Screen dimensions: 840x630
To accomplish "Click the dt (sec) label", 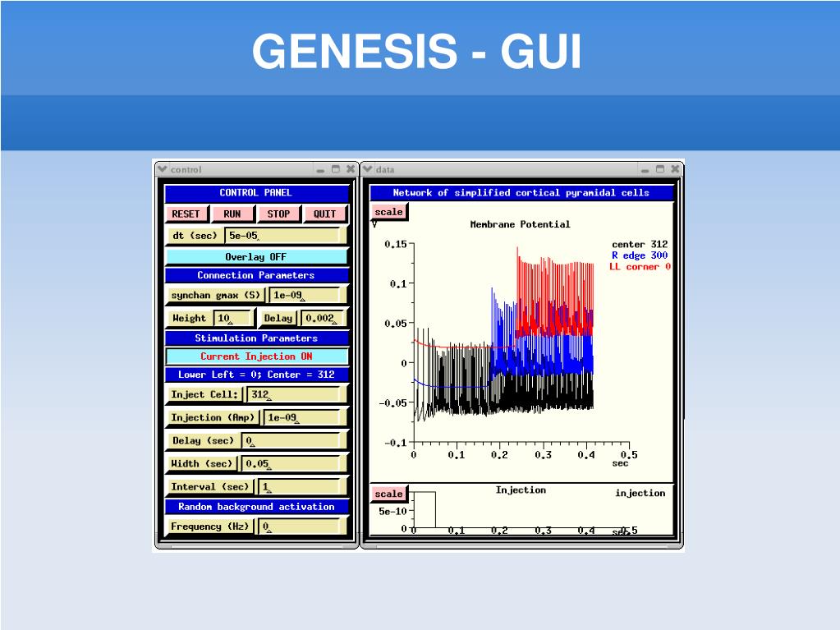I will pos(195,236).
